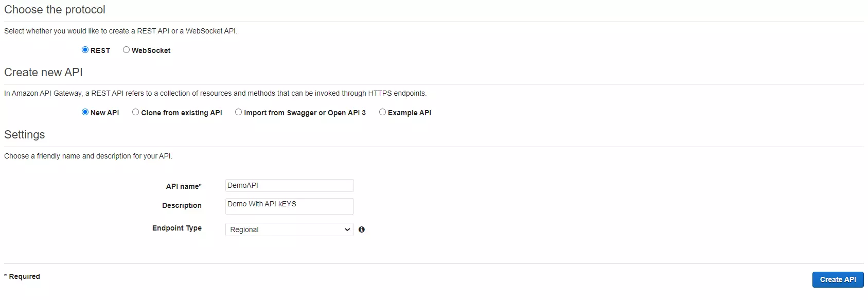Click the 'In Amazon API Gateway' description sentence
This screenshot has height=300, width=868.
215,93
